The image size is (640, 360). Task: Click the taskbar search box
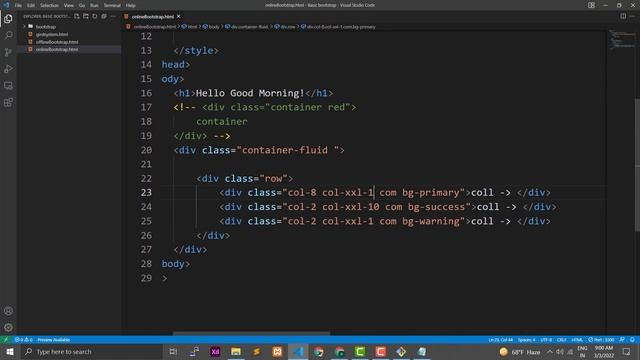(x=92, y=352)
